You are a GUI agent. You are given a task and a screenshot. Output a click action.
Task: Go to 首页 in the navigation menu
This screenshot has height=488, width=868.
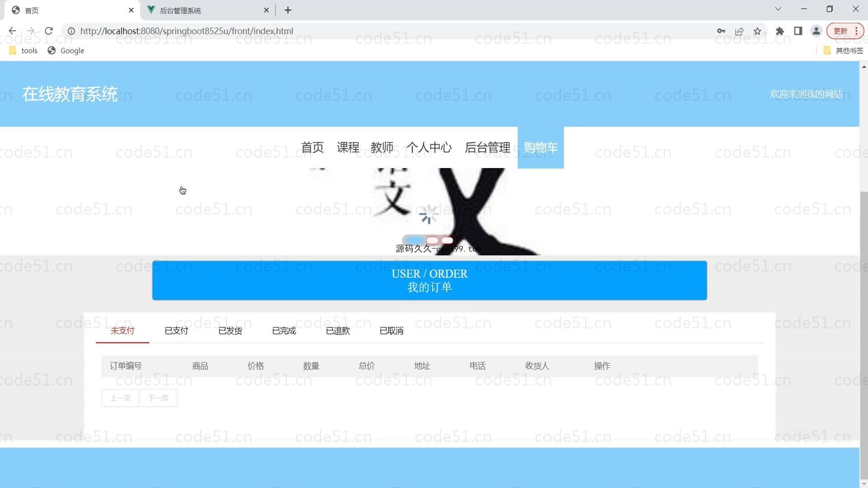[312, 147]
